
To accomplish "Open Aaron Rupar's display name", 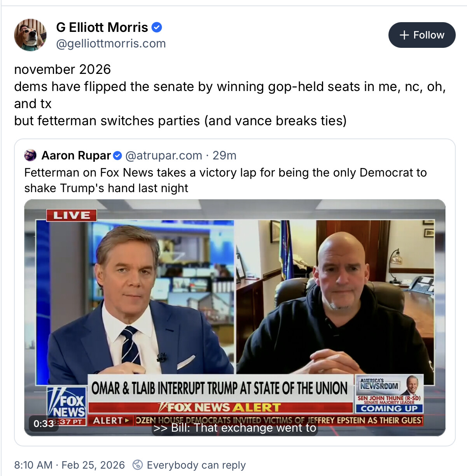I will pyautogui.click(x=76, y=156).
